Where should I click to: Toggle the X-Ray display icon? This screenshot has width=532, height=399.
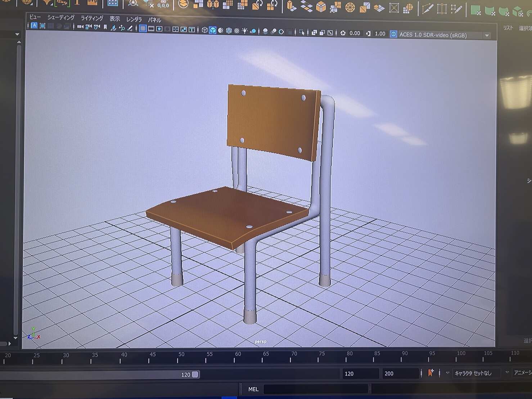(x=314, y=33)
